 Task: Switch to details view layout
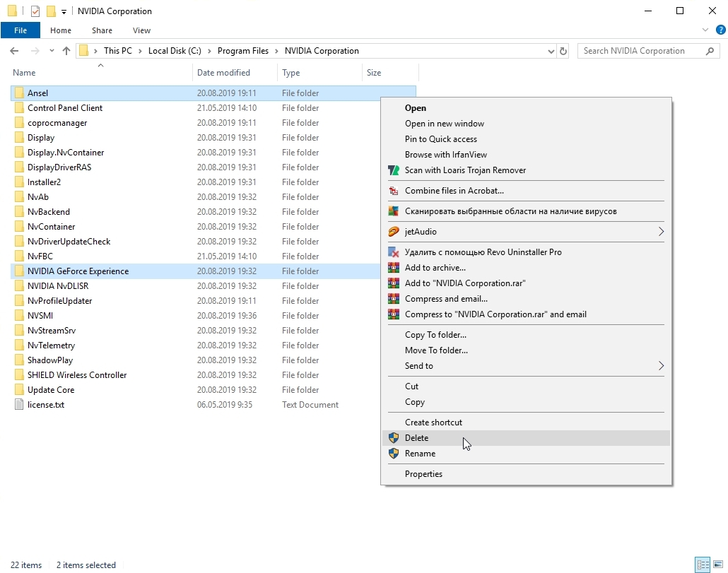pyautogui.click(x=703, y=565)
